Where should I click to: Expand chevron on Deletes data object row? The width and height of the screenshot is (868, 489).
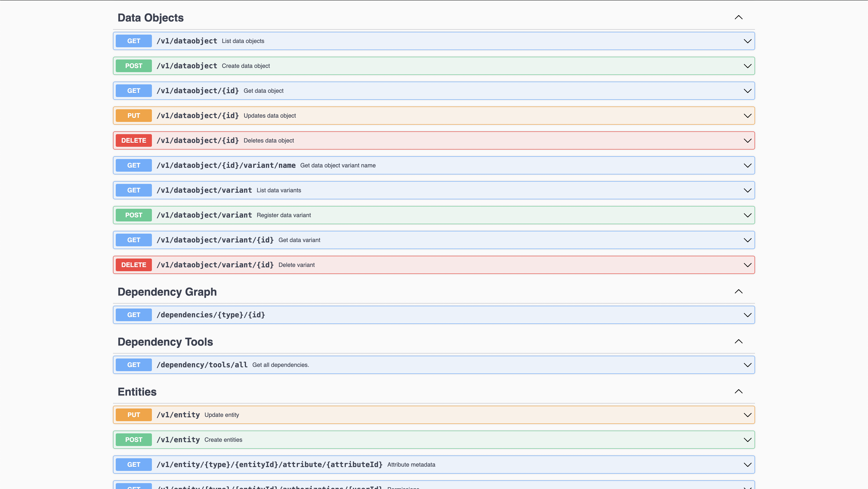coord(747,141)
